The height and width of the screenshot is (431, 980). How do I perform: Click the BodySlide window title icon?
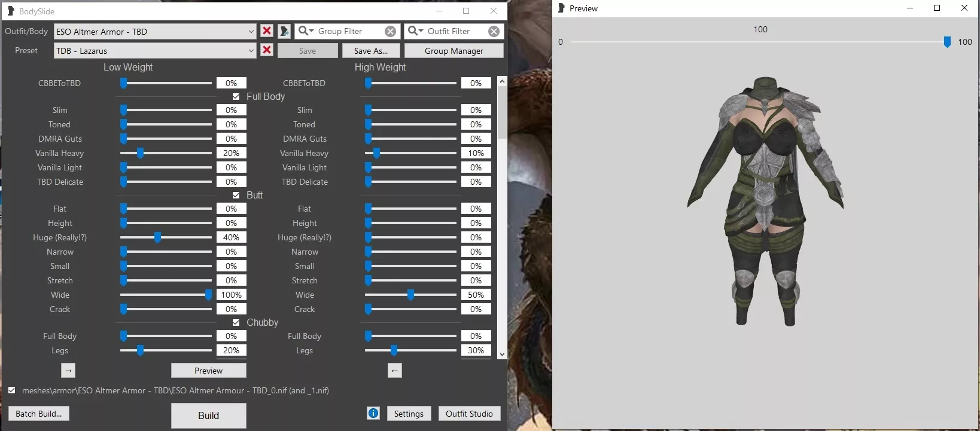click(10, 11)
